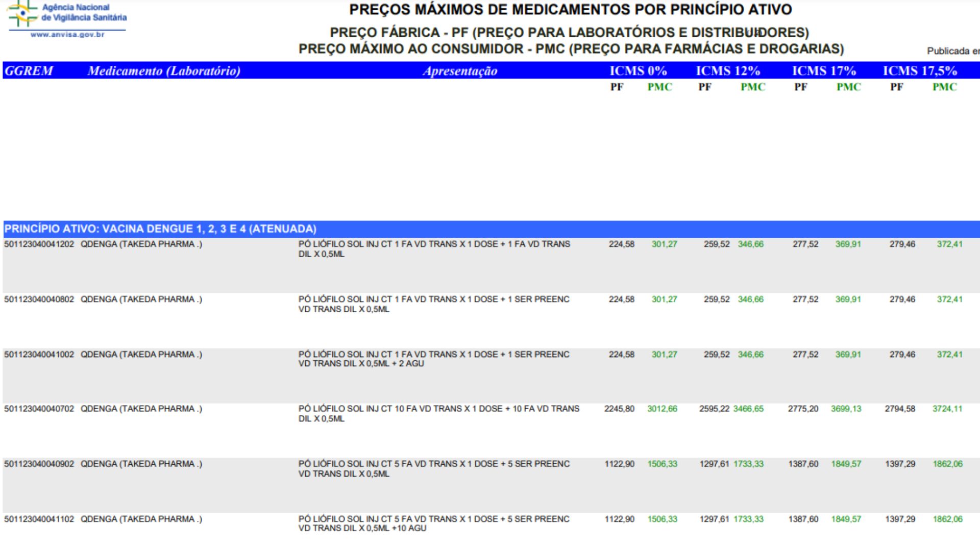Click GGREM code 501123040040902

point(39,464)
